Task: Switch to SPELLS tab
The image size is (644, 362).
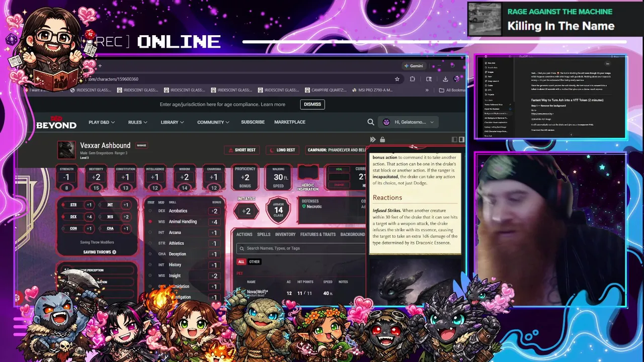Action: click(264, 234)
